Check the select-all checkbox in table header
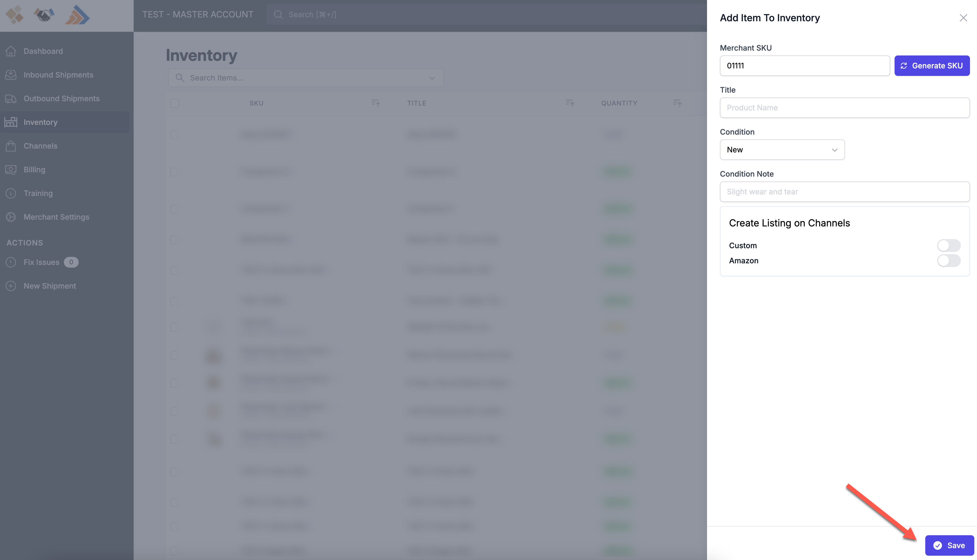Viewport: 977px width, 560px height. point(174,103)
